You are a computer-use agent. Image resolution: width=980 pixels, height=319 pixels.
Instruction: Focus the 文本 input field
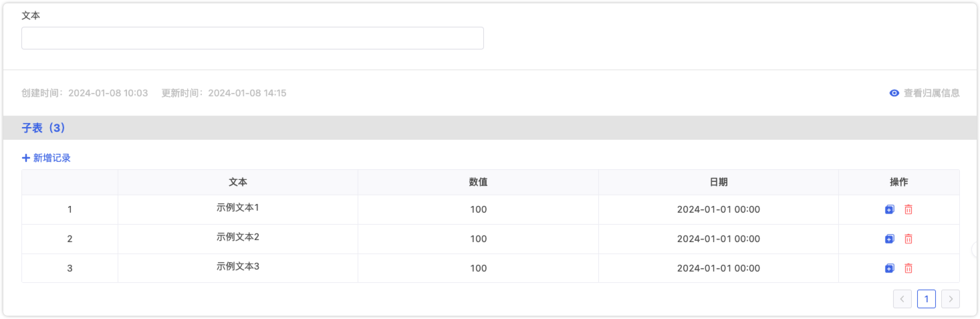click(x=253, y=38)
